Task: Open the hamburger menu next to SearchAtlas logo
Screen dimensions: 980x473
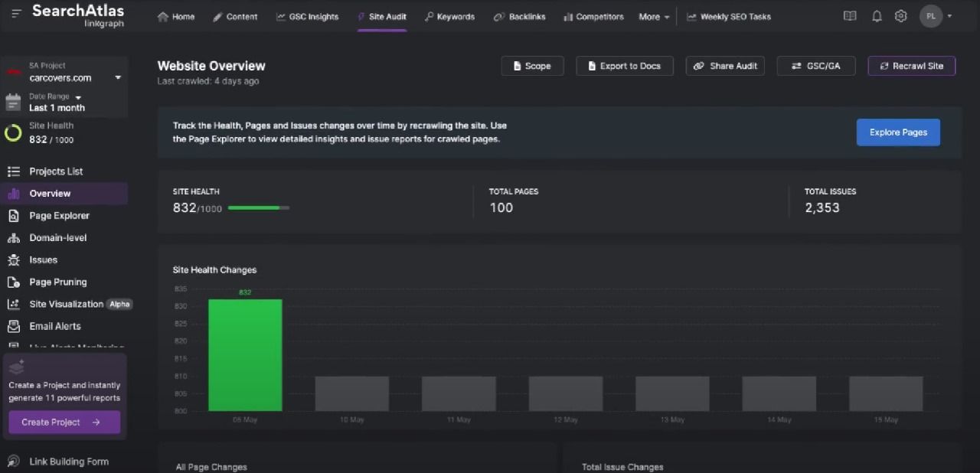Action: (x=16, y=13)
